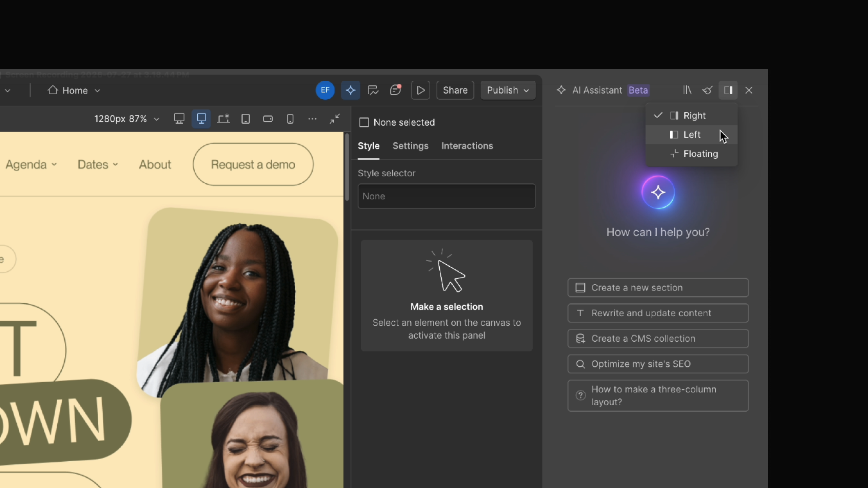The width and height of the screenshot is (868, 488).
Task: Click Create a new section suggestion
Action: (658, 288)
